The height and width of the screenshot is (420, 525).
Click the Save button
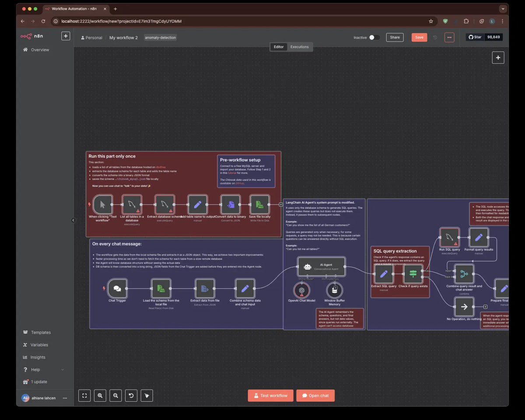point(419,37)
